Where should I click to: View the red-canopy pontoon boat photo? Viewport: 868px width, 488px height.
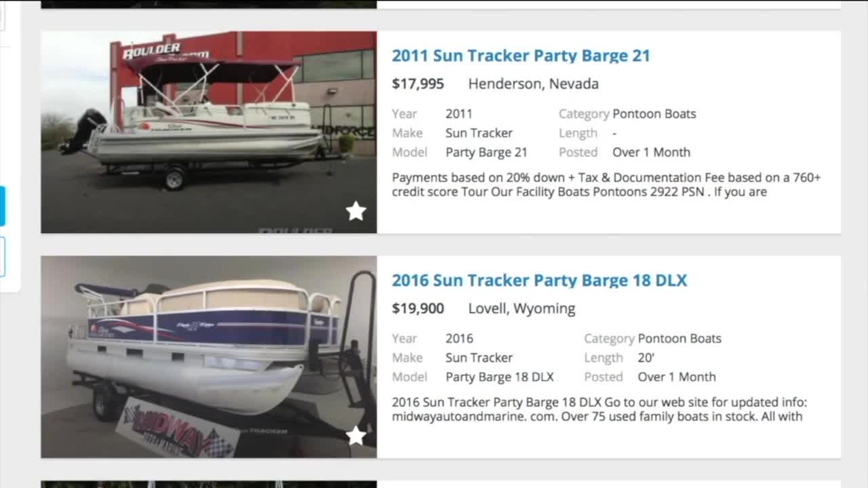tap(209, 132)
